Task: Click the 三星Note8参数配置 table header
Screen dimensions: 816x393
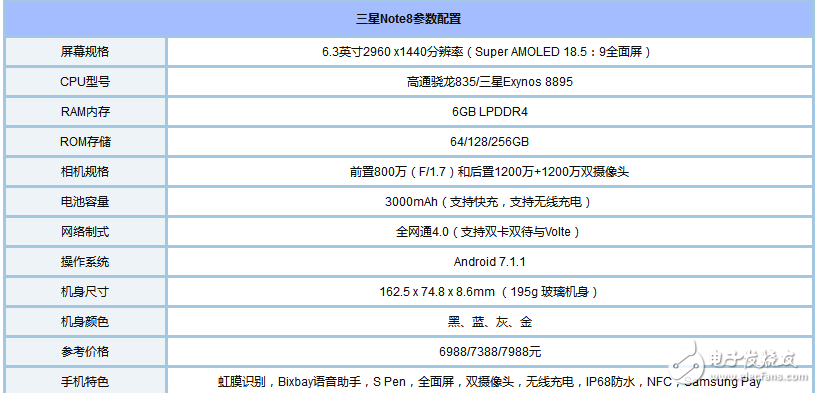Action: (408, 19)
